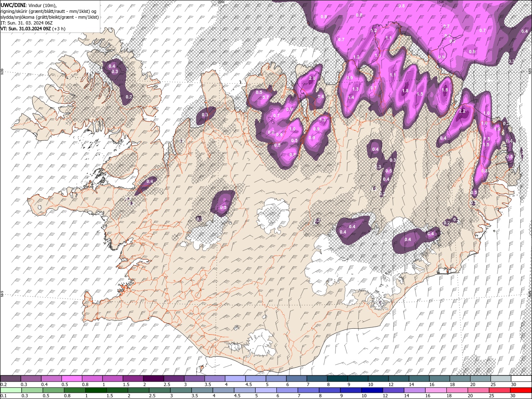Click the 0.3 swatch in the green legend row
This screenshot has height=399, width=532.
(x=32, y=390)
